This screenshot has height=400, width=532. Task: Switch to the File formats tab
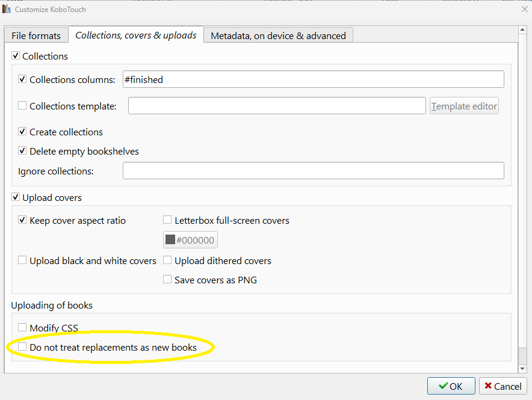(x=36, y=35)
